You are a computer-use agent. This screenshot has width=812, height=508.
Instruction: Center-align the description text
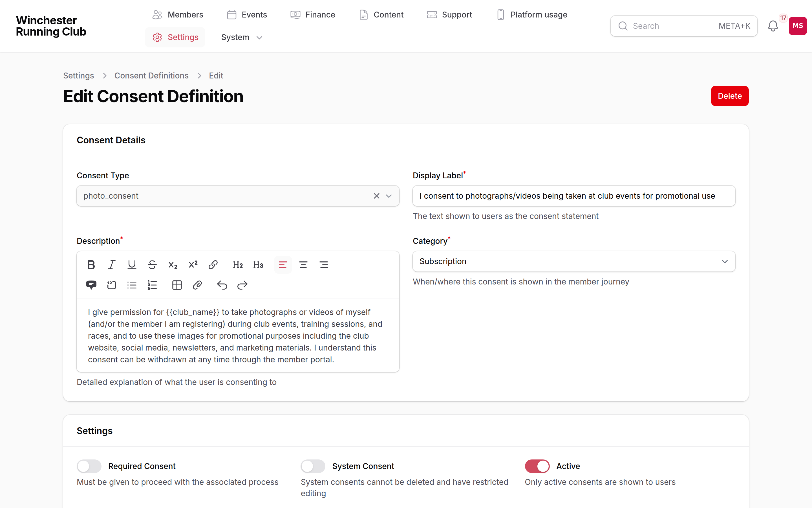(x=303, y=265)
